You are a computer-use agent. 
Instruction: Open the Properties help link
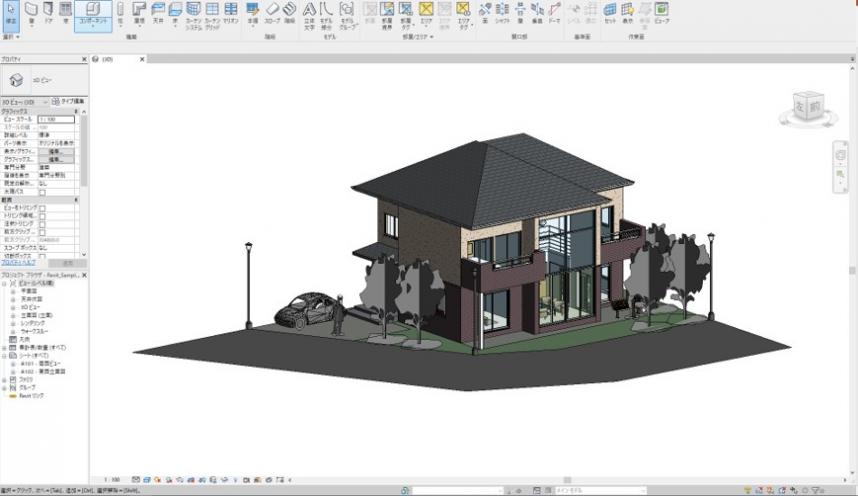pos(18,262)
